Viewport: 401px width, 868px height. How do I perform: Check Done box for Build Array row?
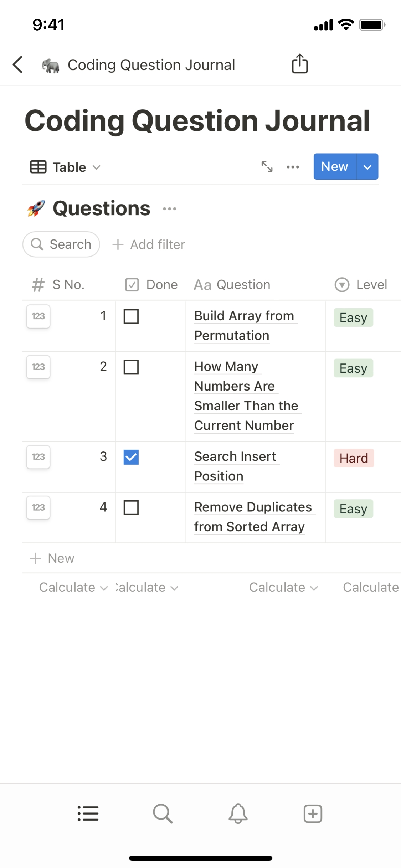point(131,316)
